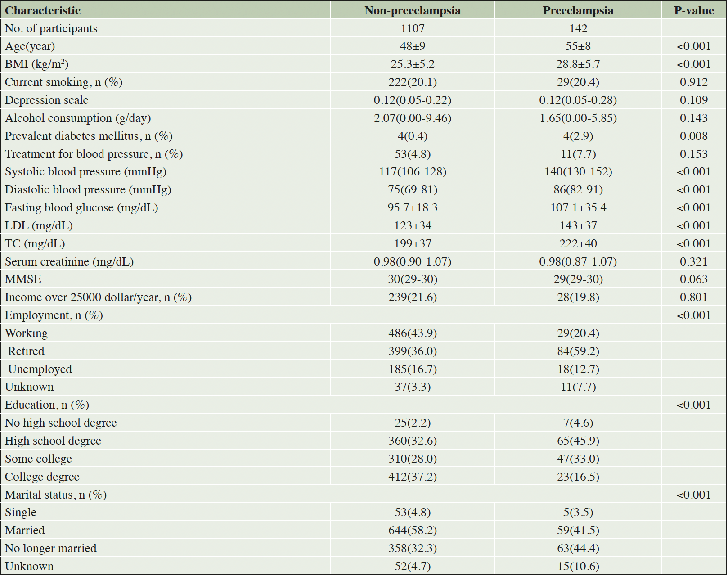Click Alcohol consumption (g/day) label
728x576 pixels.
pyautogui.click(x=78, y=118)
